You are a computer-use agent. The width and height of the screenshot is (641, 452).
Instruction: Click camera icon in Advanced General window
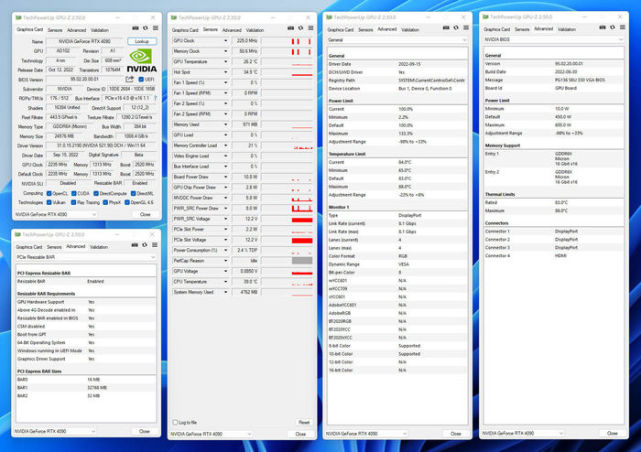coord(446,28)
